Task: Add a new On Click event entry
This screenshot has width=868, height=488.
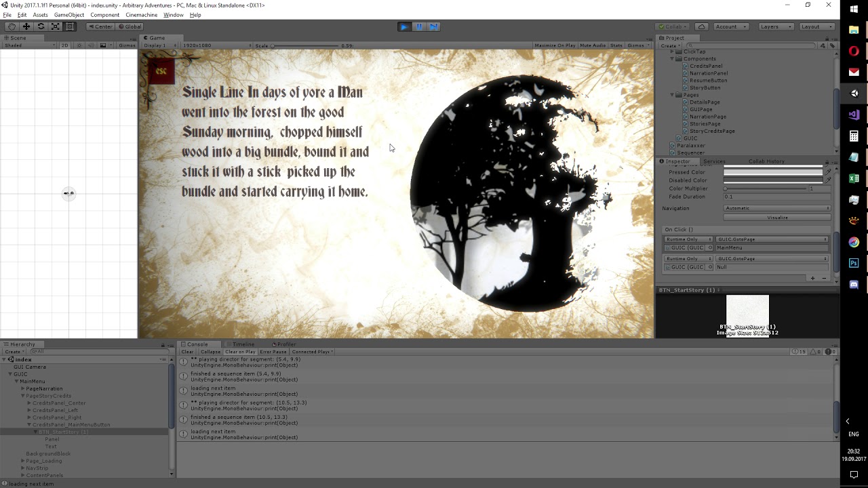Action: click(x=812, y=278)
